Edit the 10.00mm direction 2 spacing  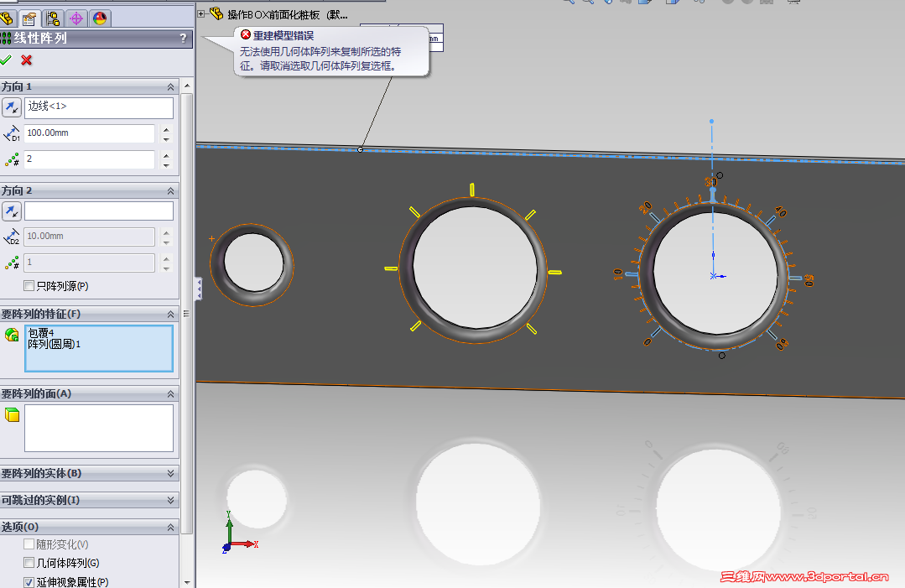point(89,237)
